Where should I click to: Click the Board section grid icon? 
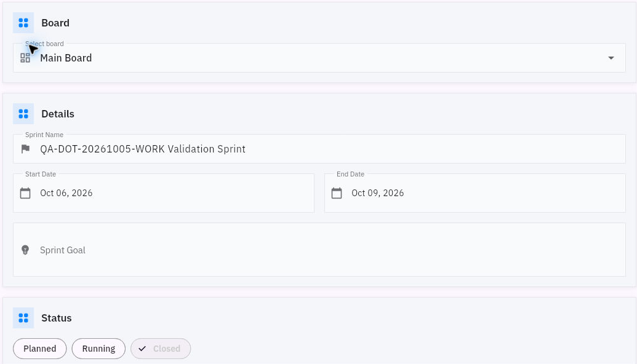(x=23, y=23)
